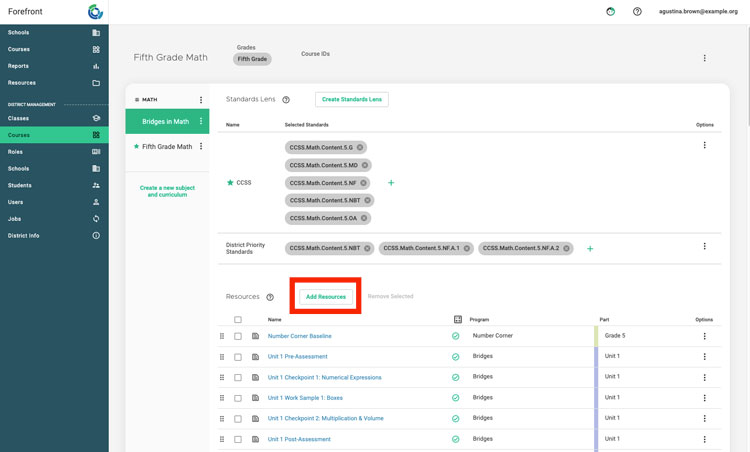Click the document icon for Number Corner Baseline

pos(255,336)
